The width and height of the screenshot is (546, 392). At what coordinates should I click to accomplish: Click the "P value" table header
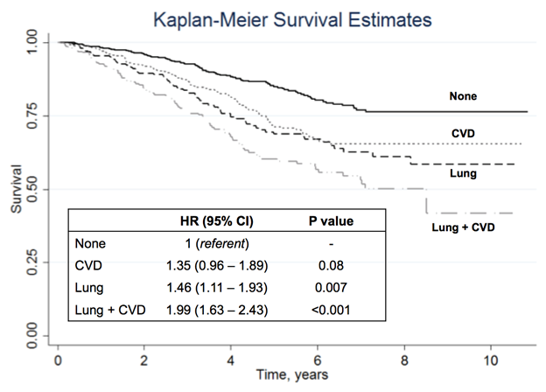[330, 221]
